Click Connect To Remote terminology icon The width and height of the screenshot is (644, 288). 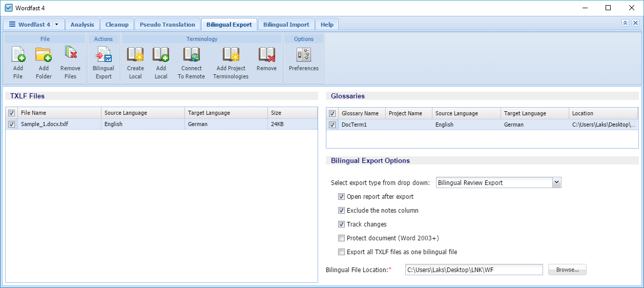click(191, 54)
